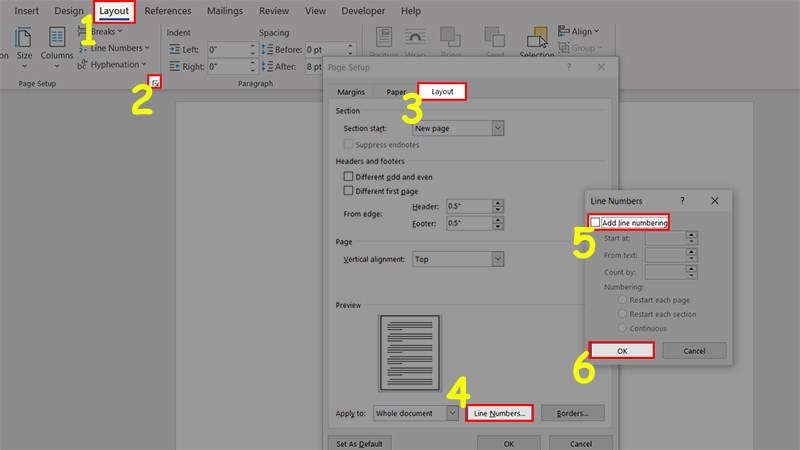Select Restart each section radio button
Screen dimensions: 800x450
tap(622, 314)
